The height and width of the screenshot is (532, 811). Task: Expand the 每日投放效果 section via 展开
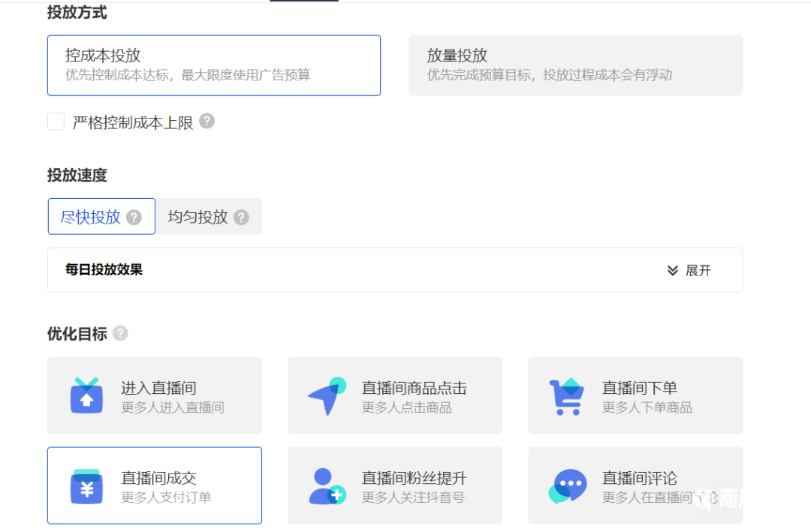[698, 271]
